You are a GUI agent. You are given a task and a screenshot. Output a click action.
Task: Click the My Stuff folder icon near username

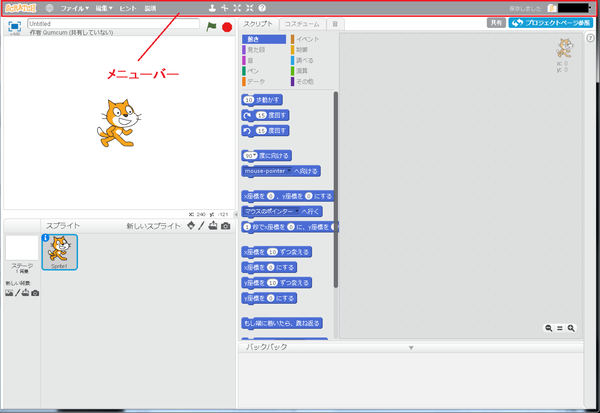point(552,8)
